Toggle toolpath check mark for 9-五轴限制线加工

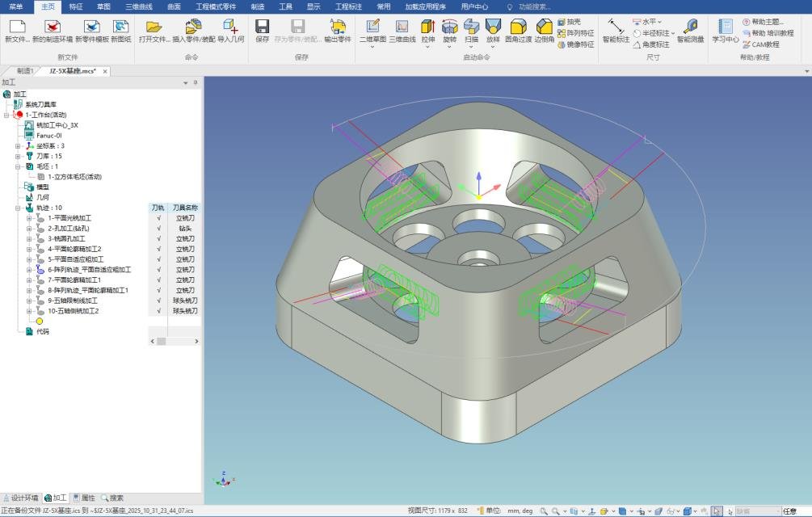[158, 301]
